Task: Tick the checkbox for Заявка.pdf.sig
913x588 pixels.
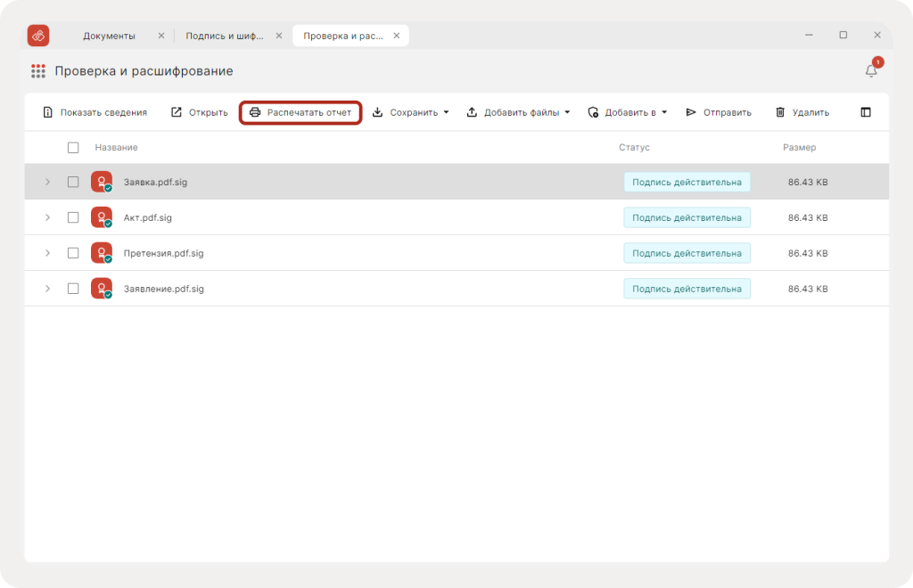Action: coord(73,182)
